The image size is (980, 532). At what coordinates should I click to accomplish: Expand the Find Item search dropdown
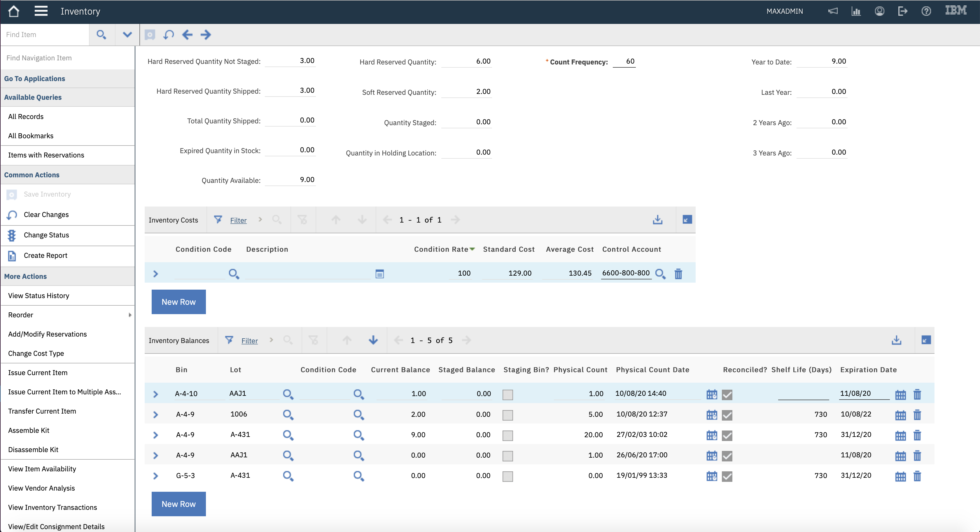pos(127,35)
